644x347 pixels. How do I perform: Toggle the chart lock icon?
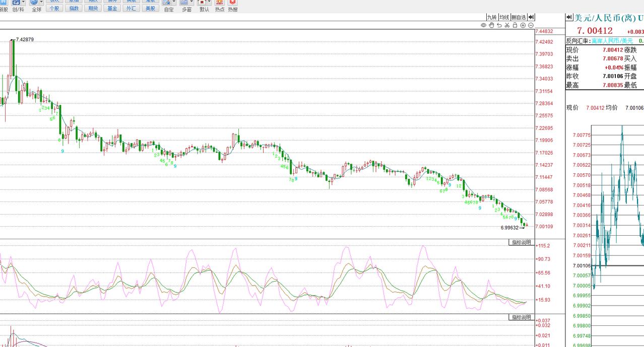[x=515, y=25]
